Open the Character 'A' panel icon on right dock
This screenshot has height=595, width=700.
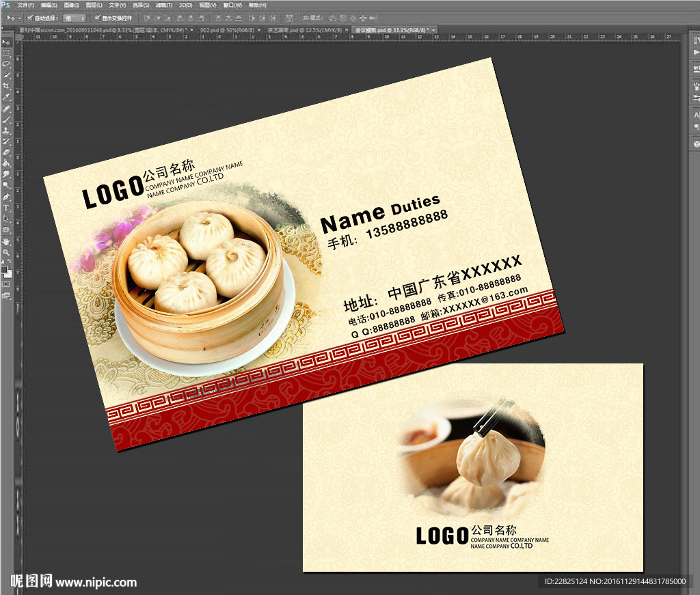[696, 115]
